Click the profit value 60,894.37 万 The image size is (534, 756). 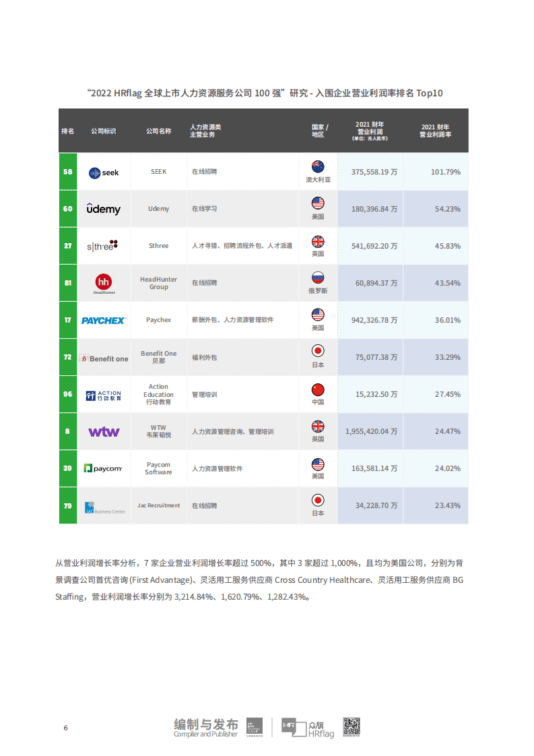(376, 283)
